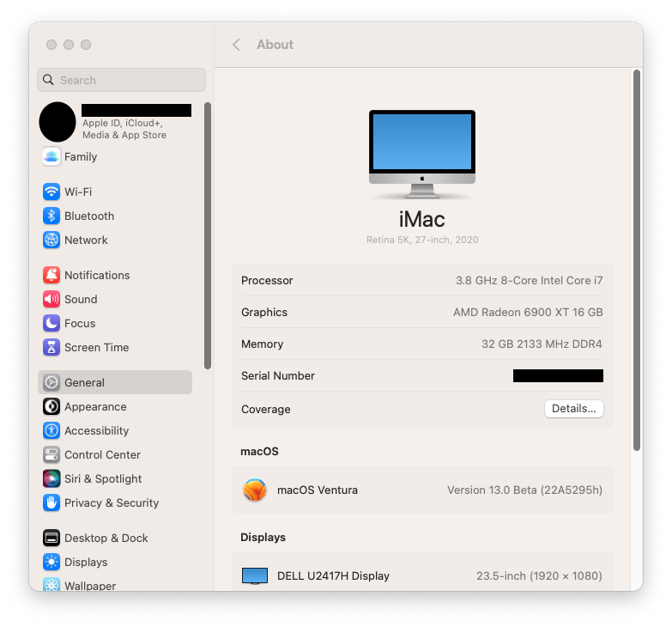
Task: Click 'DELL U2417H Display' name
Action: click(333, 576)
